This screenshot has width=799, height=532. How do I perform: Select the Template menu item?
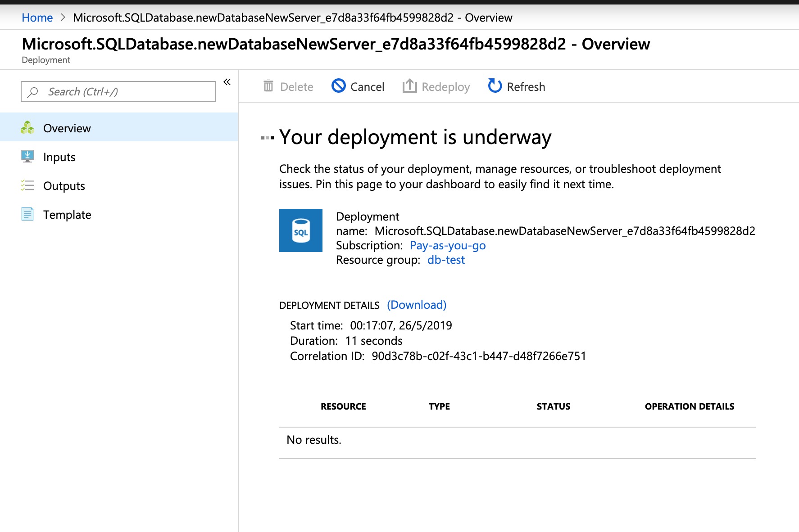pos(67,215)
